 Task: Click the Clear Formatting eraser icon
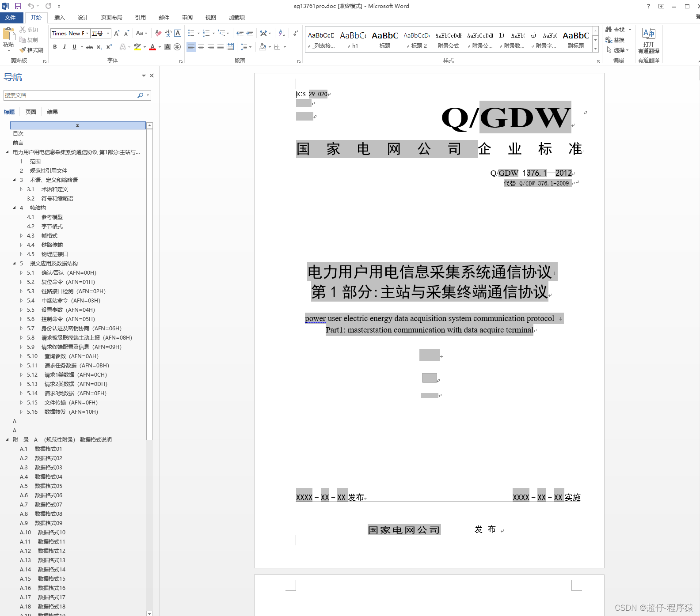(x=158, y=33)
